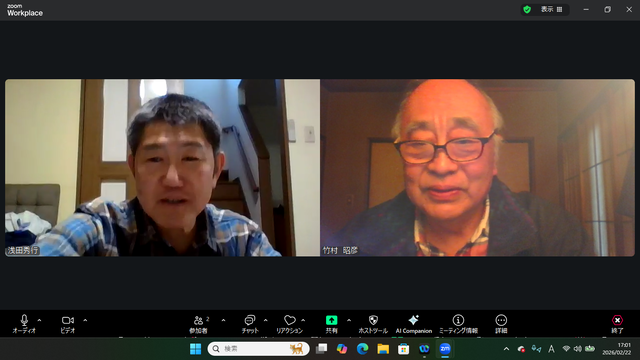The width and height of the screenshot is (640, 360).
Task: Select 竹村 昭彦 video tile
Action: tap(478, 168)
